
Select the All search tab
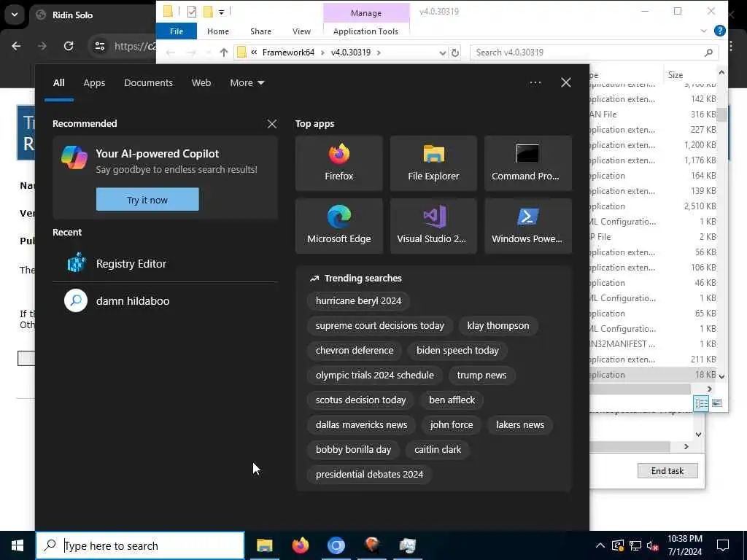pyautogui.click(x=58, y=83)
